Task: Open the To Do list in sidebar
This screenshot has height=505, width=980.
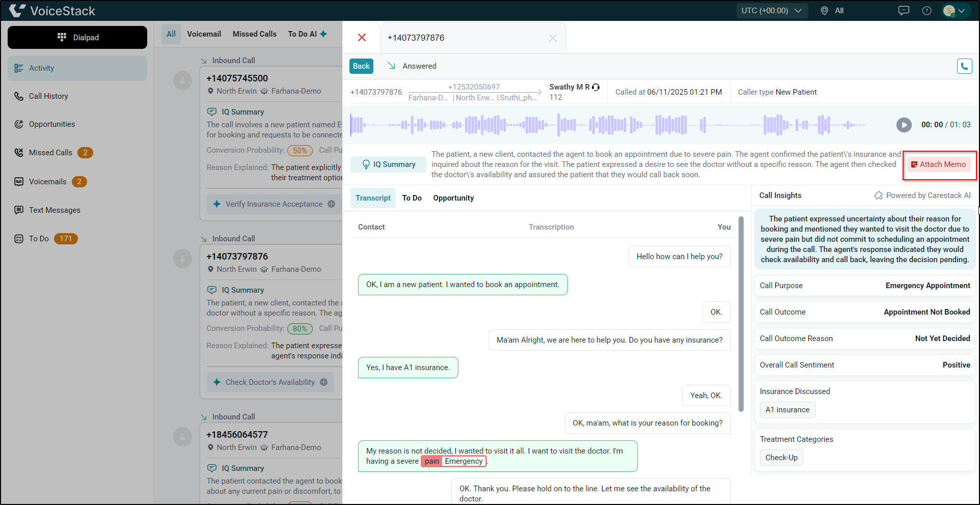Action: 39,238
